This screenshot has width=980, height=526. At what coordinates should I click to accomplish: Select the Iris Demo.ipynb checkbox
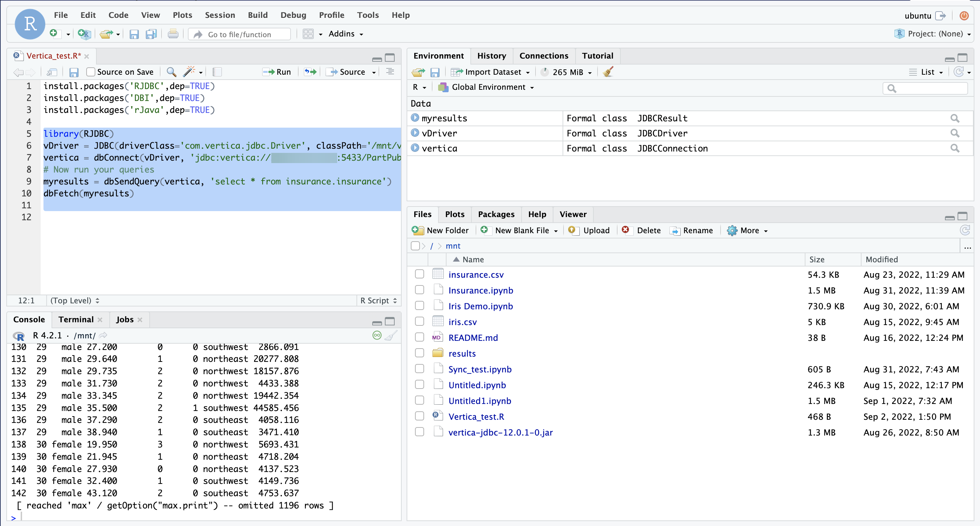coord(419,306)
